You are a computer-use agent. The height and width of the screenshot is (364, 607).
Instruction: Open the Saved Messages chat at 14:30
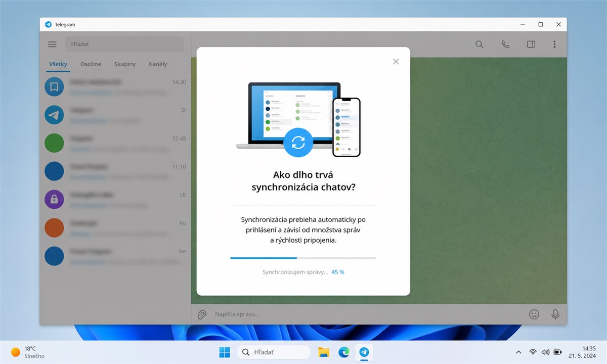tap(115, 87)
